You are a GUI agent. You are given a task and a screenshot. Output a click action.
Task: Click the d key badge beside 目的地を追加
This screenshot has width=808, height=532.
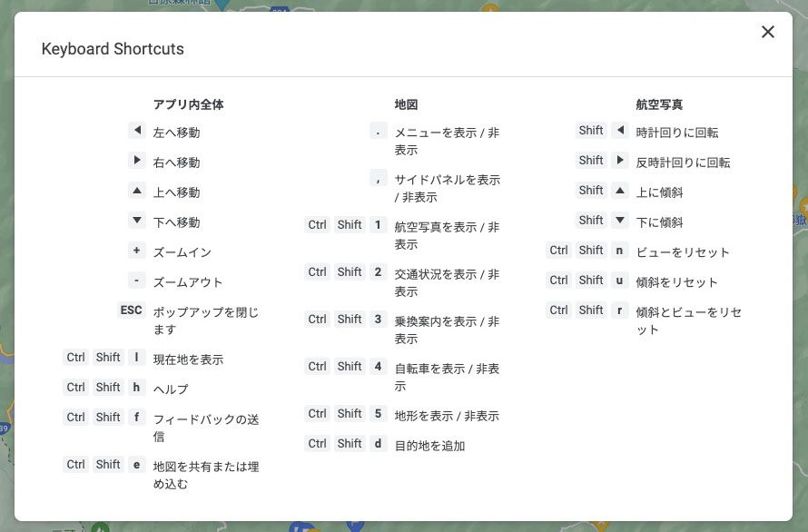(x=378, y=443)
